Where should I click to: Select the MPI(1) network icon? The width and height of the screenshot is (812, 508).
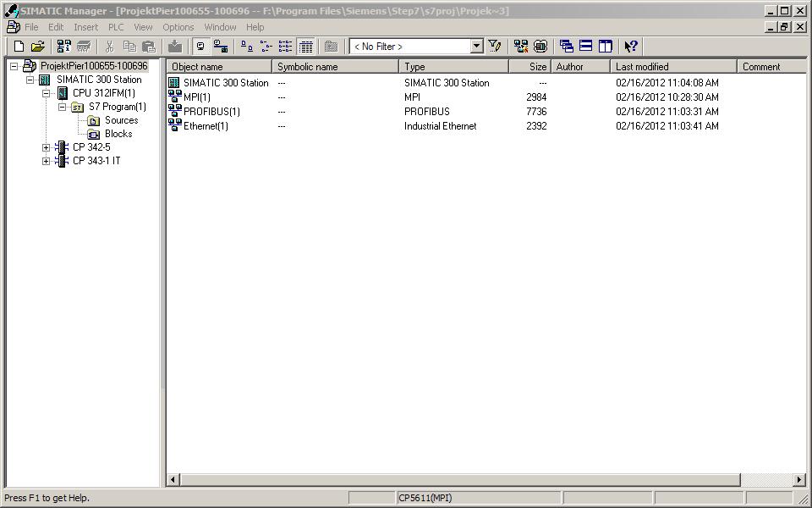[x=174, y=97]
